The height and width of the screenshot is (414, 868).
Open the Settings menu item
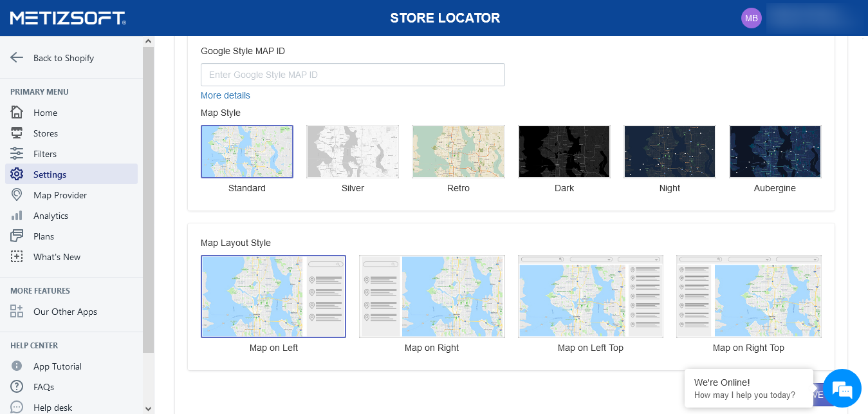tap(50, 174)
